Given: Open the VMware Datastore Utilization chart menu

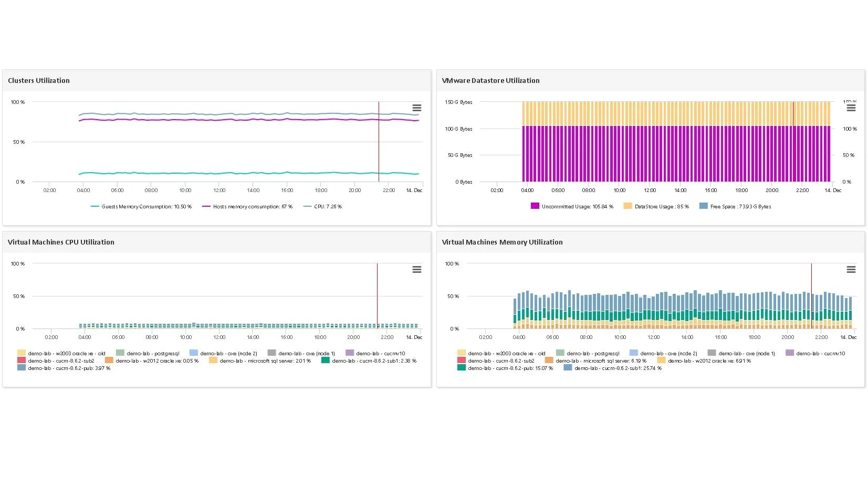Looking at the screenshot, I should coord(851,108).
